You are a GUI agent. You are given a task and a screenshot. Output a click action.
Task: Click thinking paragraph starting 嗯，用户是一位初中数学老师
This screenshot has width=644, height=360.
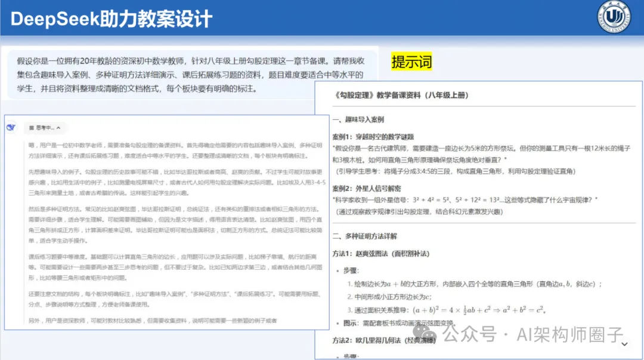point(175,150)
